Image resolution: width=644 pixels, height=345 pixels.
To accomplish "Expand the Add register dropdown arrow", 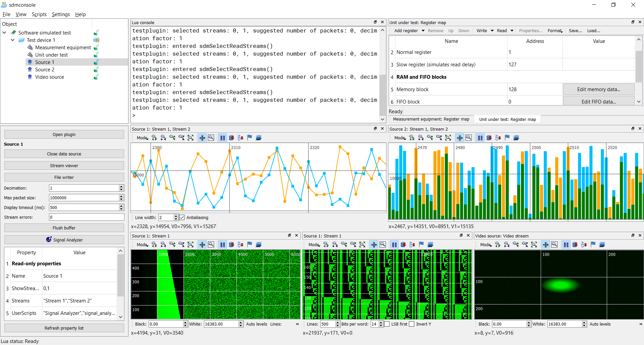I will point(423,31).
